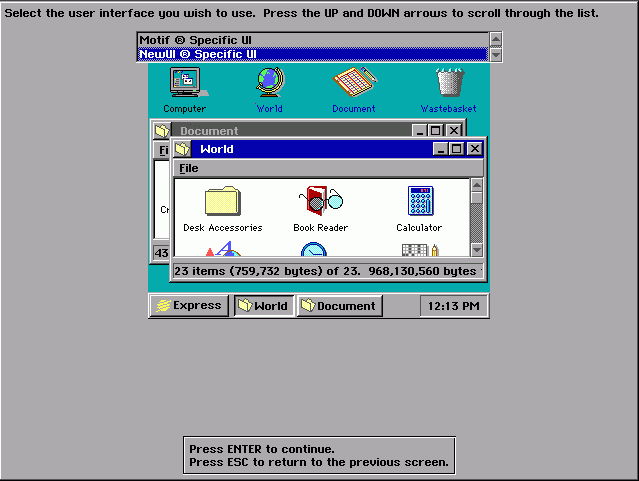Click the Press ESC to return text
The height and width of the screenshot is (481, 639).
coord(319,462)
